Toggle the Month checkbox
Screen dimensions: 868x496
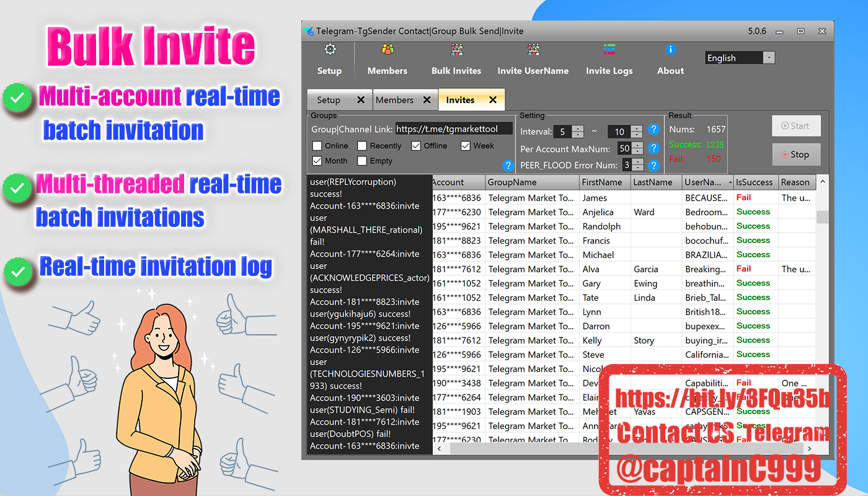317,161
